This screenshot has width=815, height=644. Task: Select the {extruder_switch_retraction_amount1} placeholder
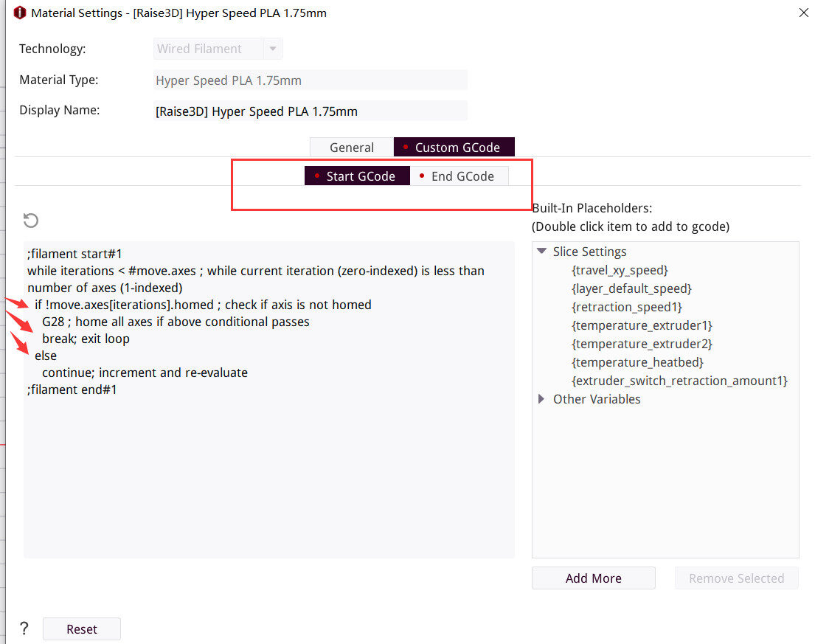pos(679,381)
